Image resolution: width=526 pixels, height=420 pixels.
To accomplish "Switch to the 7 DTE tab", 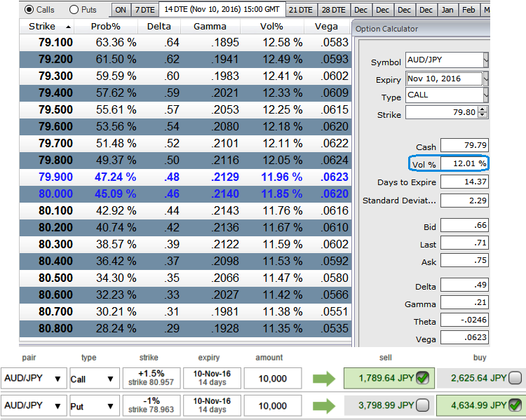I will point(144,10).
